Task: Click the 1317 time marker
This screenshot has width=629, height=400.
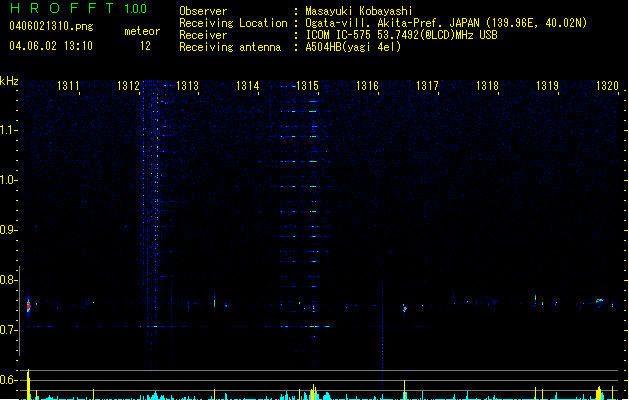Action: point(427,86)
